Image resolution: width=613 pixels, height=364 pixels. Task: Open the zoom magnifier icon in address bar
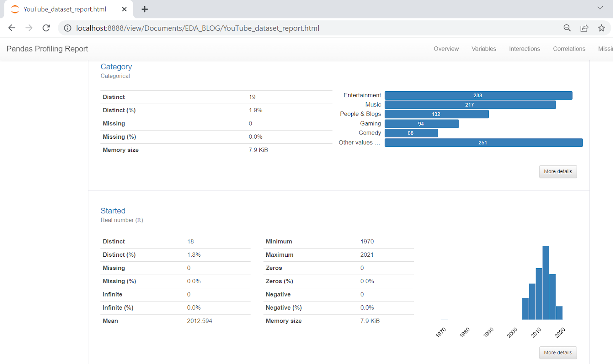(567, 28)
